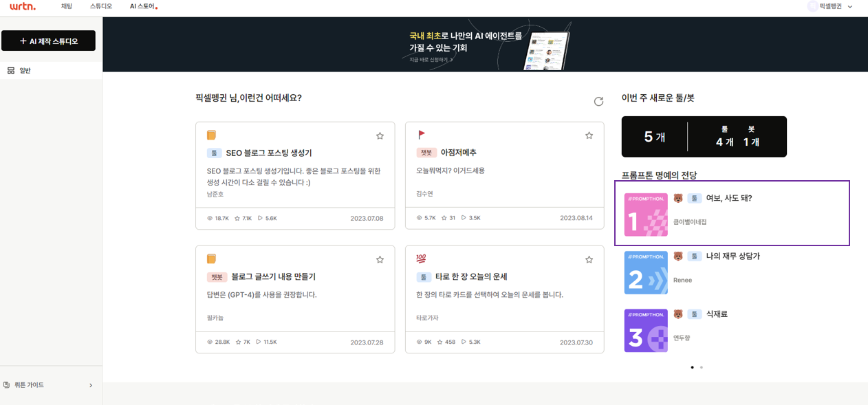Click the wrtn. logo

pos(23,6)
